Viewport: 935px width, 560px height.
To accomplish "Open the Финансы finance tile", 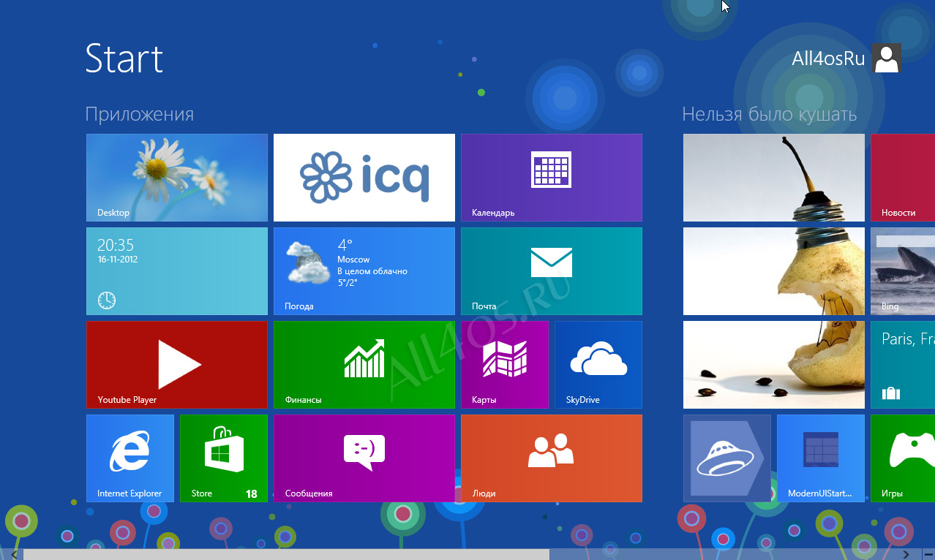I will (x=364, y=365).
